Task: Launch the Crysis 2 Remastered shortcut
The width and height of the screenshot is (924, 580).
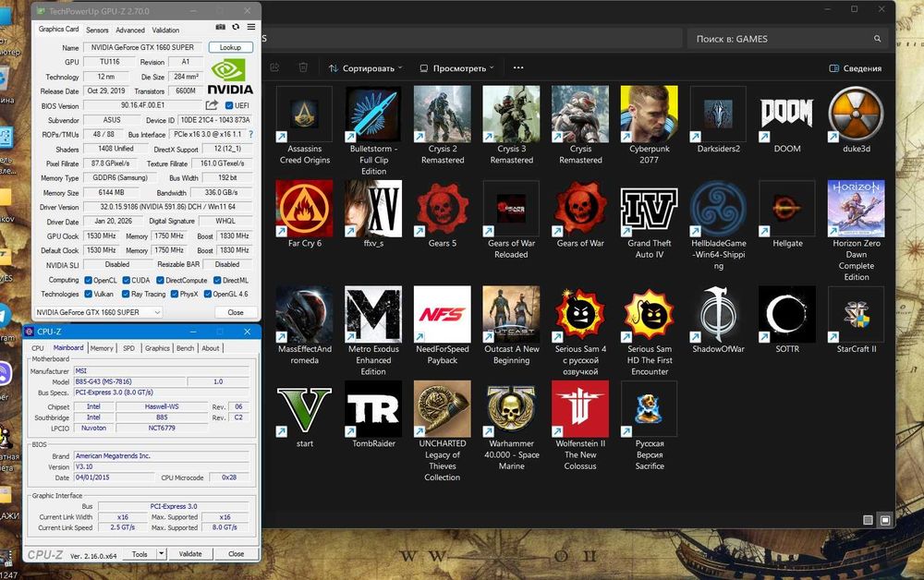Action: point(442,115)
